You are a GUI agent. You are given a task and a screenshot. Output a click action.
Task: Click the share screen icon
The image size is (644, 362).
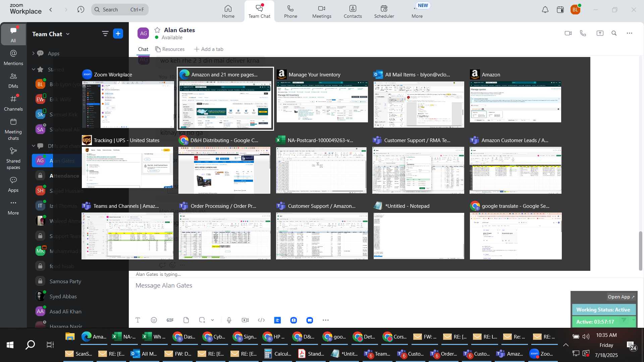tap(600, 33)
